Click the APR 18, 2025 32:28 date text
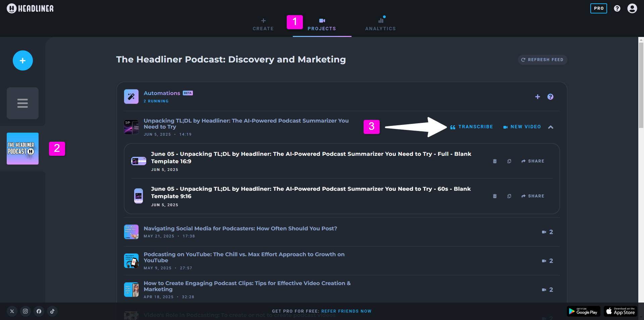 [169, 297]
